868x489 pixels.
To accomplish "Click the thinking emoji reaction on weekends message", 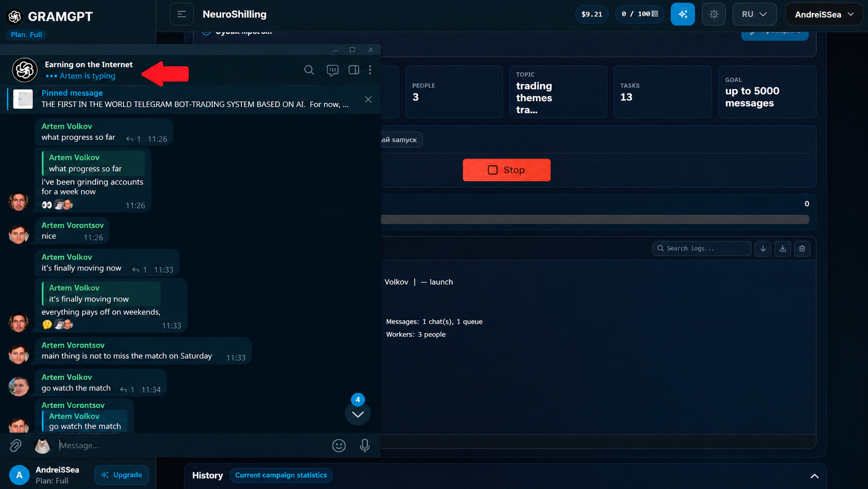I will tap(47, 325).
